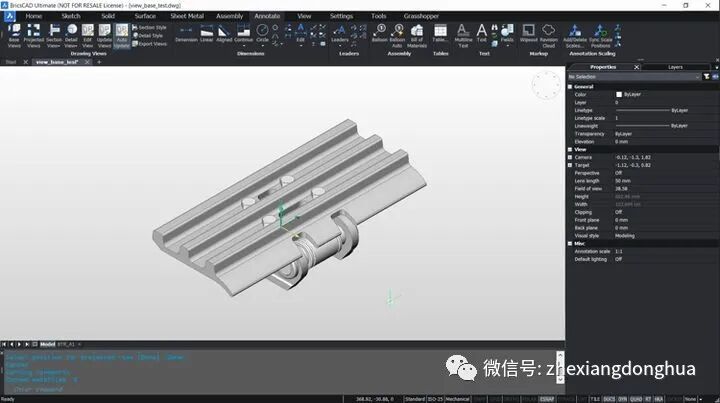This screenshot has width=720, height=403.
Task: Toggle Auto Update for drawing views
Action: [x=122, y=36]
